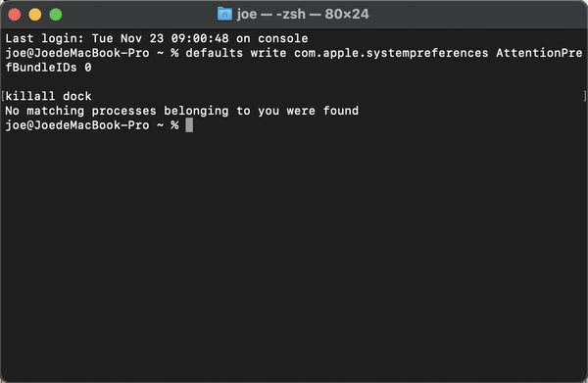Click "com.apple.systempreferences" in the command
The width and height of the screenshot is (588, 383).
[x=391, y=53]
